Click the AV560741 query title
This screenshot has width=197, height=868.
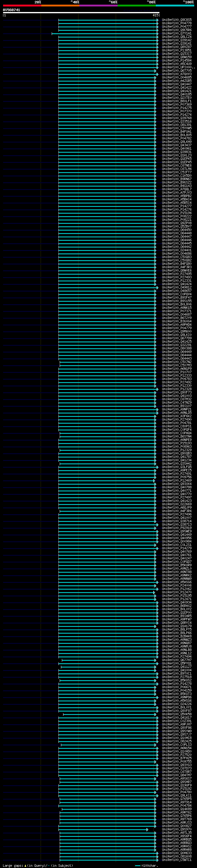point(11,10)
